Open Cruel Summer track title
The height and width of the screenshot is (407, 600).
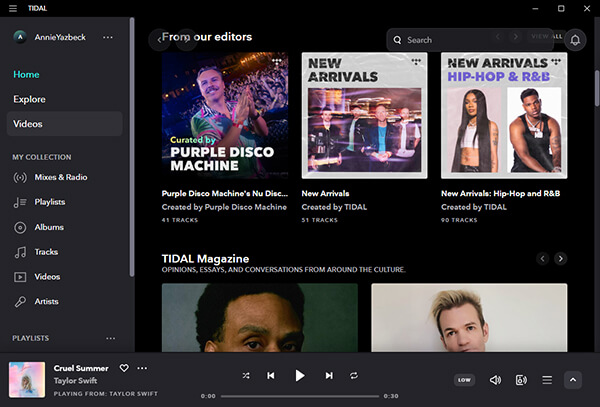pos(81,368)
